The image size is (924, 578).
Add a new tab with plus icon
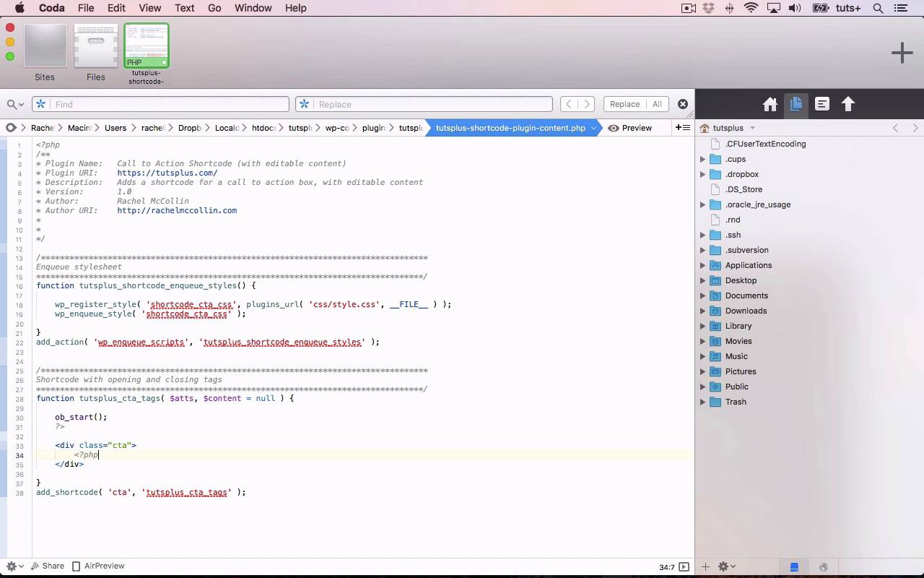(902, 53)
